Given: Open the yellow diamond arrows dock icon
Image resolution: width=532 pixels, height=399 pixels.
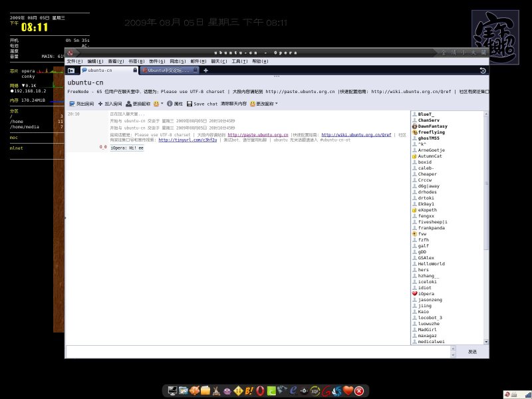Looking at the screenshot, I should [238, 391].
